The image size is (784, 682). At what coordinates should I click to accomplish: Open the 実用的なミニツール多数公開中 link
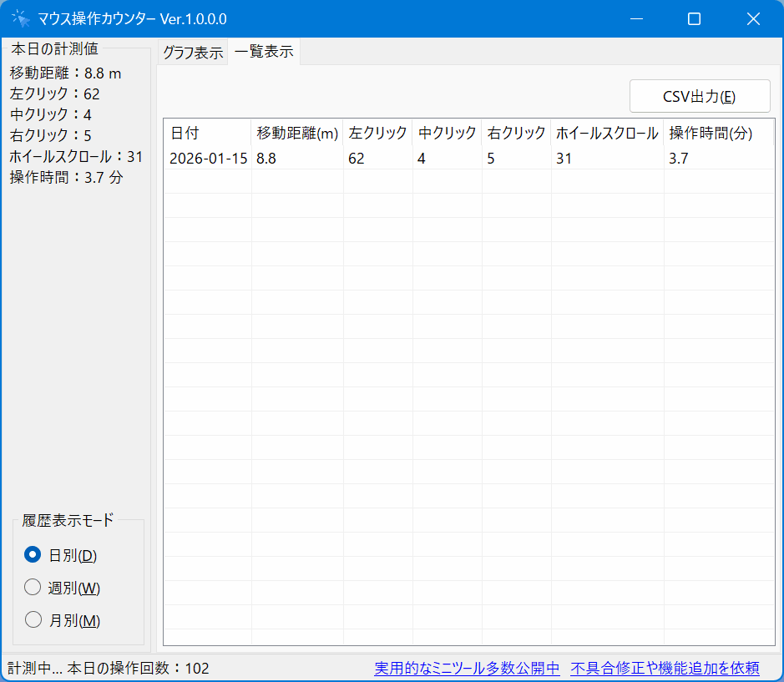467,668
